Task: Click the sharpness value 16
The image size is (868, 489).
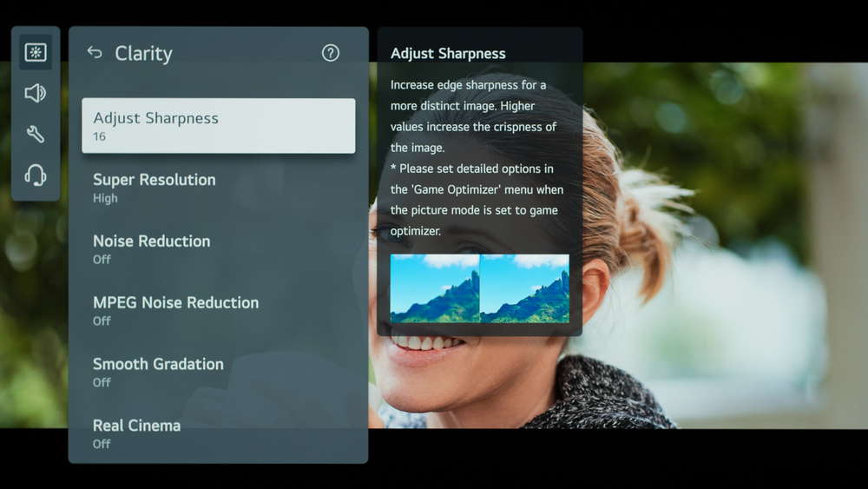Action: point(100,137)
